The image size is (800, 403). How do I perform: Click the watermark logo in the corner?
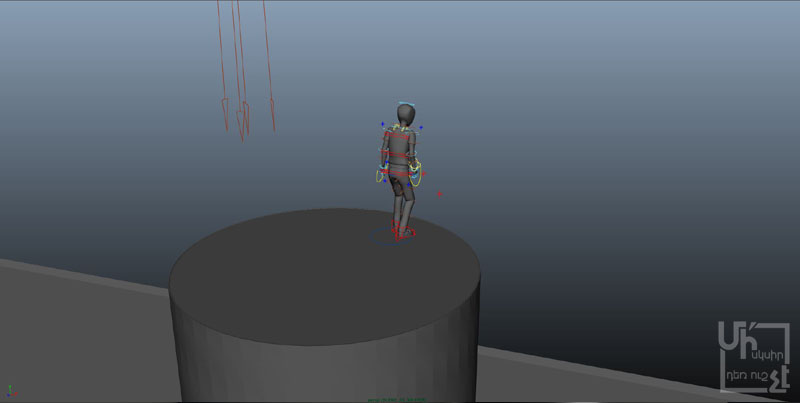point(754,355)
